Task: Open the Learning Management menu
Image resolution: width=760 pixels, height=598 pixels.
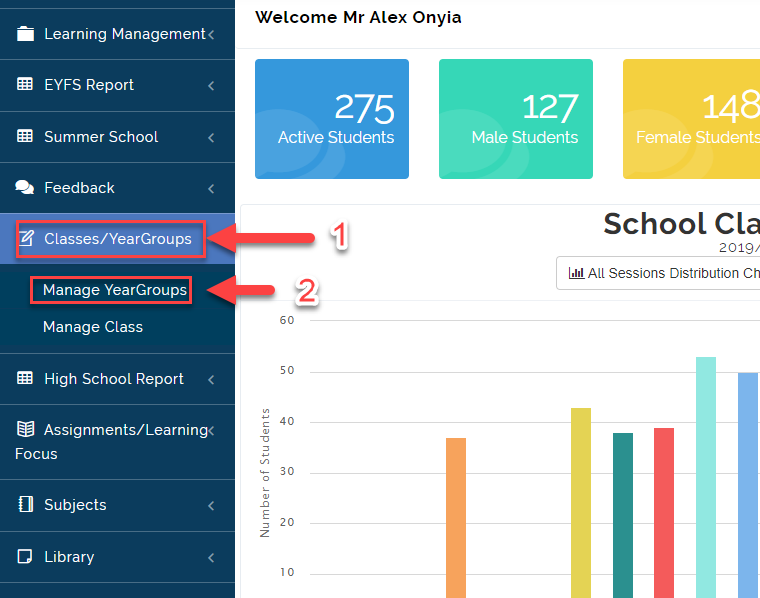Action: coord(117,34)
